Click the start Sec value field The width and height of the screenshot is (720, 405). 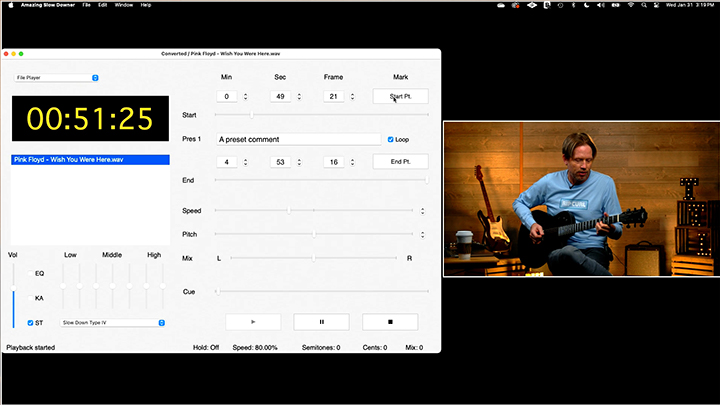point(280,96)
